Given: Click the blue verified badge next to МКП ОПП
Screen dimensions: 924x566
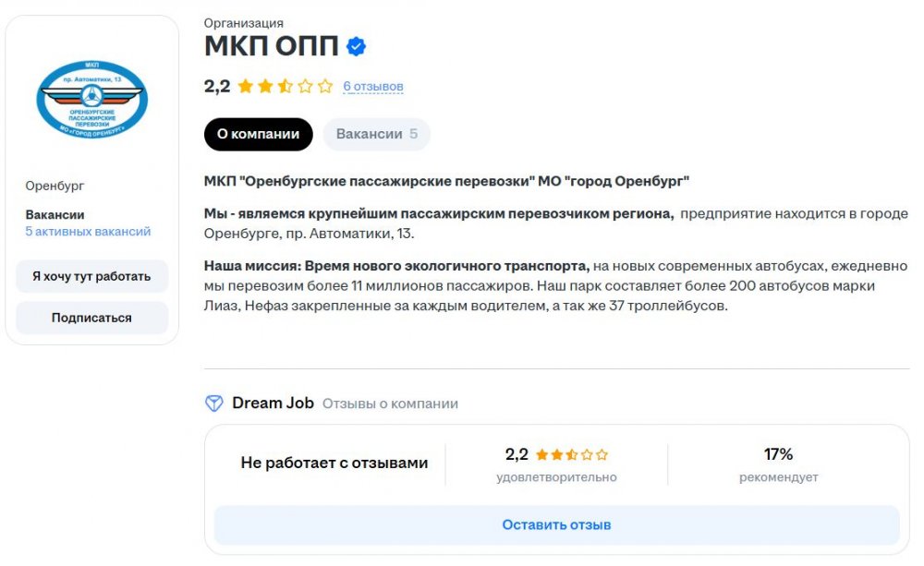Looking at the screenshot, I should 356,46.
